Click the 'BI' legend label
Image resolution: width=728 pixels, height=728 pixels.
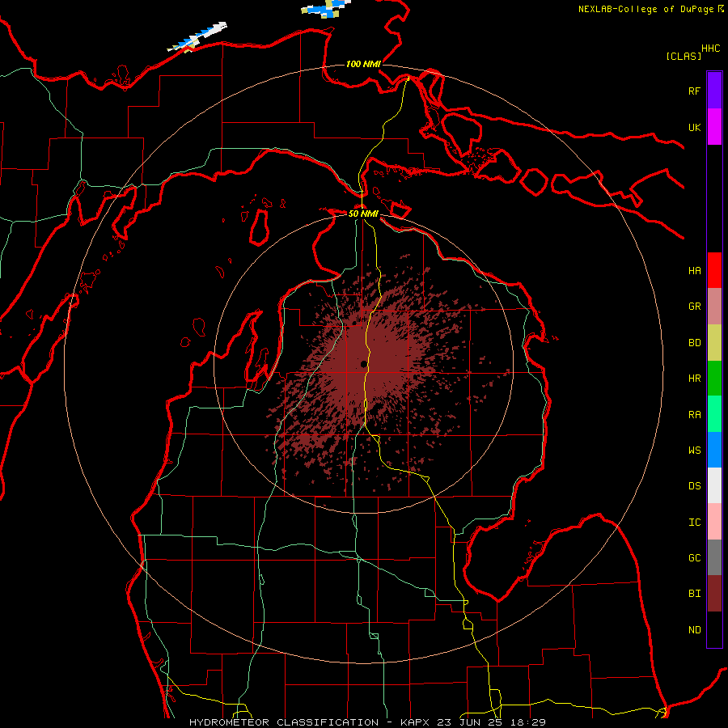coord(694,594)
